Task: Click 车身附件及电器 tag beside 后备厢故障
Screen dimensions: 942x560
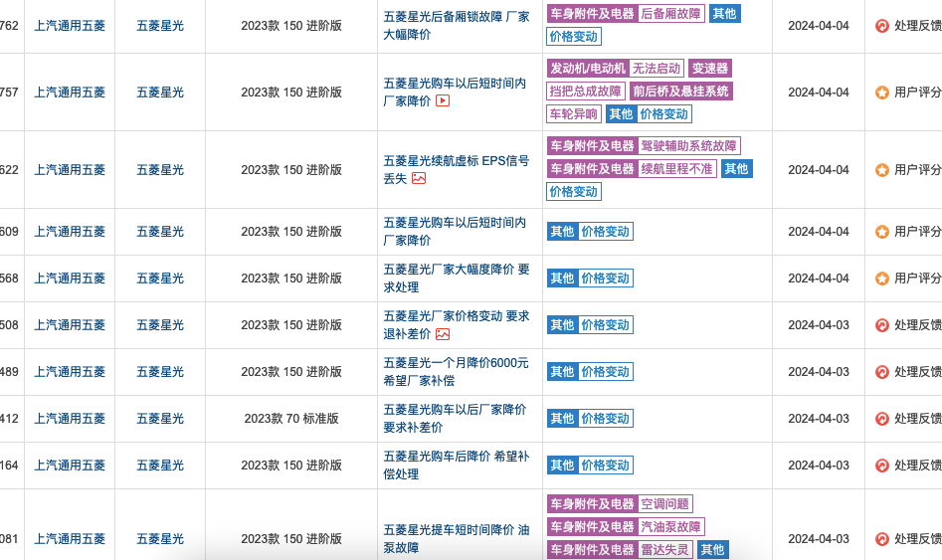Action: (592, 14)
